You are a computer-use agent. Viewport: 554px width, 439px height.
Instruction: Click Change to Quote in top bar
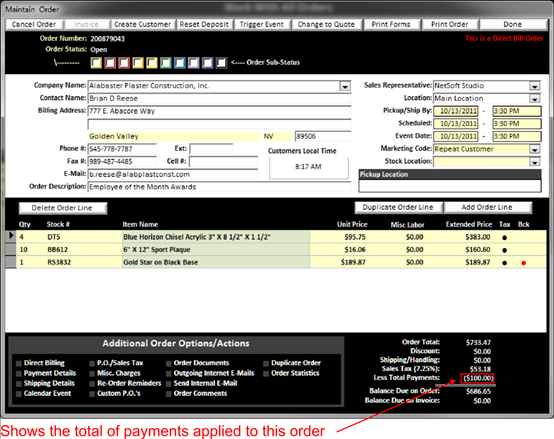pyautogui.click(x=326, y=24)
